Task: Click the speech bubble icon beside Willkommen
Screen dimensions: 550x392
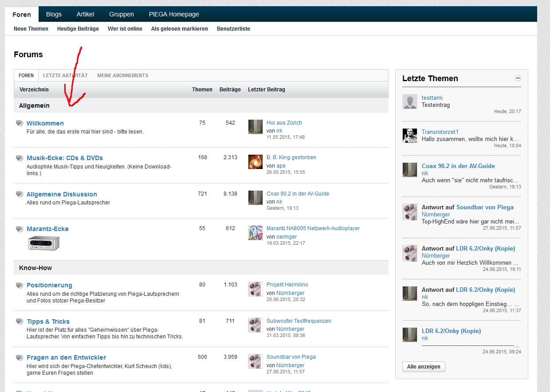Action: tap(19, 123)
